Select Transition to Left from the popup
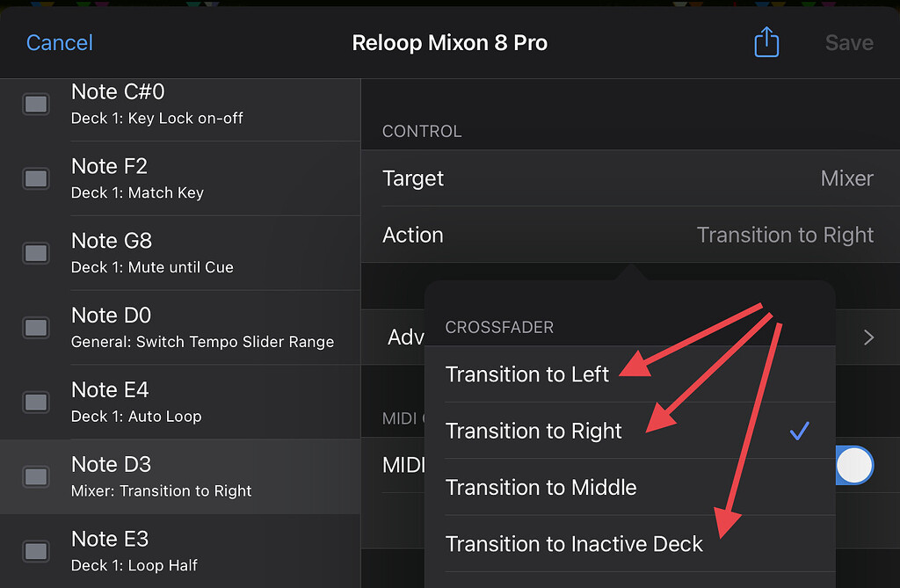The image size is (900, 588). coord(526,374)
